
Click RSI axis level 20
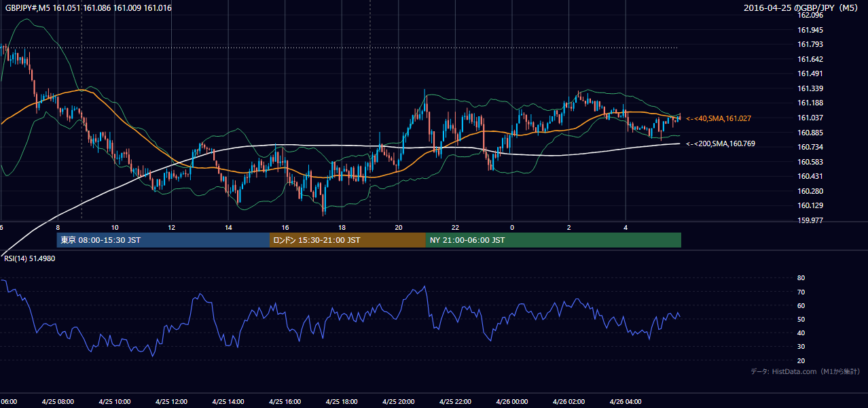[x=801, y=360]
